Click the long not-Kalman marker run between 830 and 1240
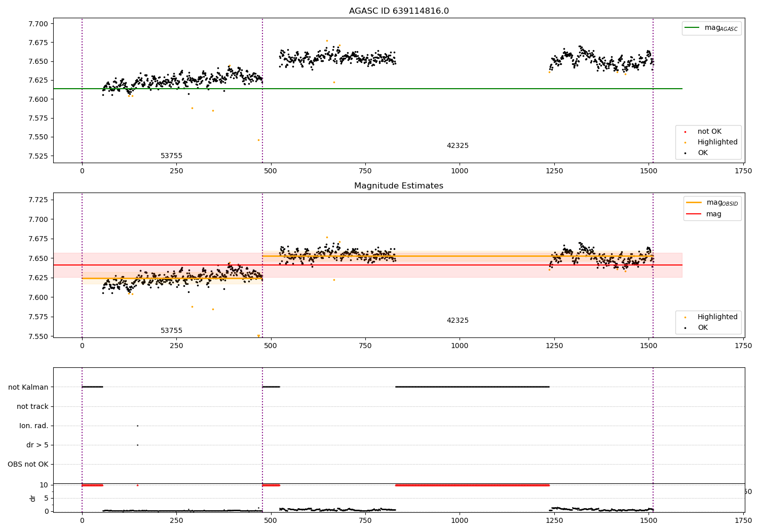Screen dimensions: 760x532 tap(472, 387)
